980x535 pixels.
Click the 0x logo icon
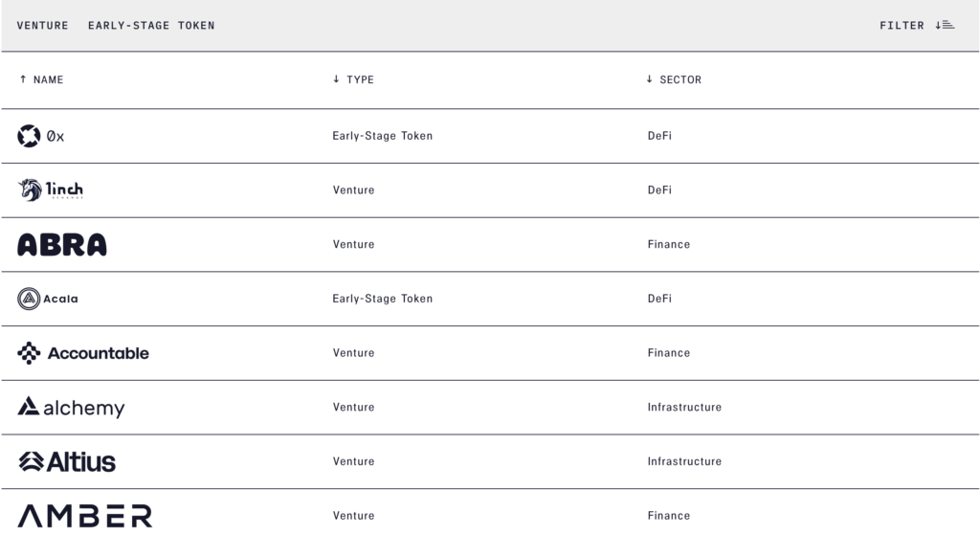pyautogui.click(x=29, y=136)
